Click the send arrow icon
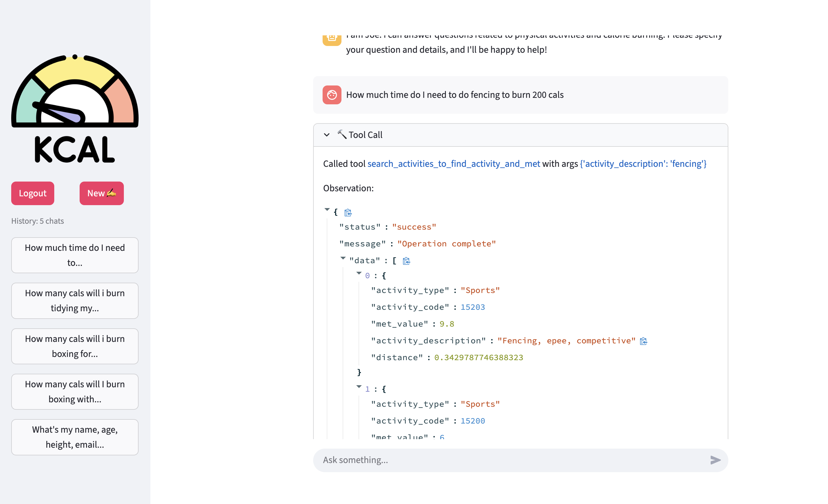This screenshot has height=504, width=828. click(715, 460)
